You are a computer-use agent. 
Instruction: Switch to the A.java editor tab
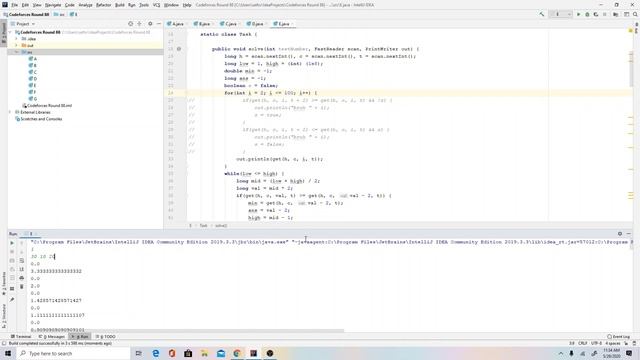tap(176, 24)
